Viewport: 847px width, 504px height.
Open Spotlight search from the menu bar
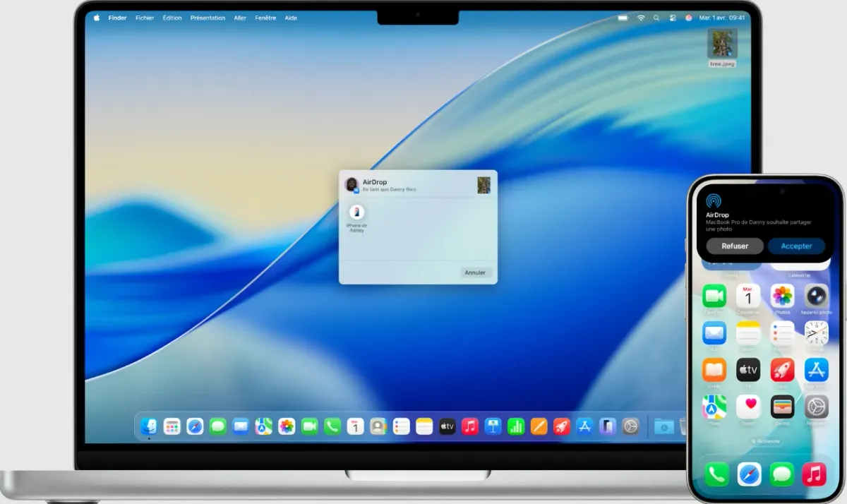pyautogui.click(x=656, y=18)
